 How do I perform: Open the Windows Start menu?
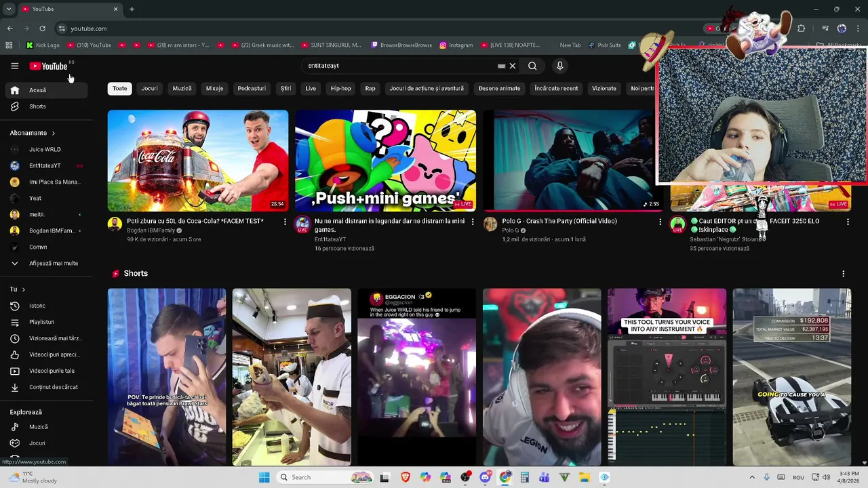pos(264,477)
